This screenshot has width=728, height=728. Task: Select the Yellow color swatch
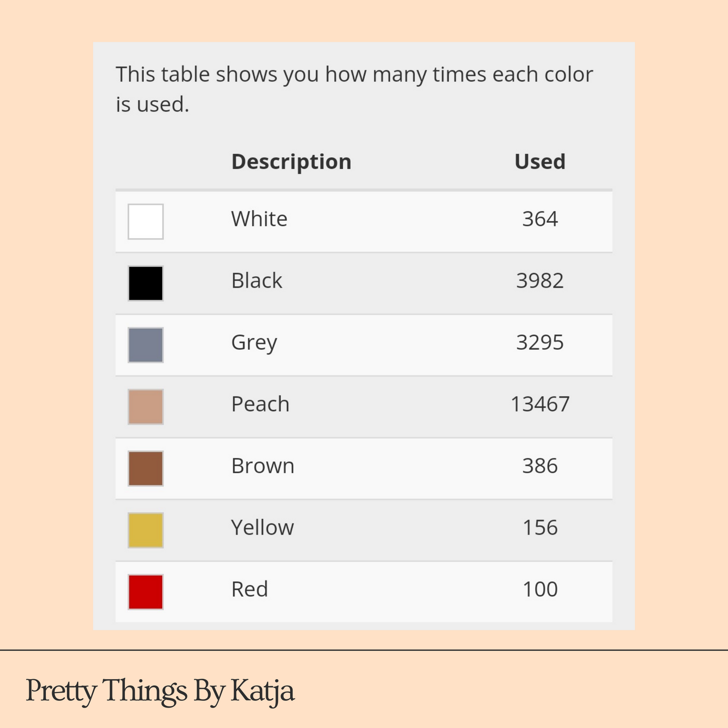146,530
